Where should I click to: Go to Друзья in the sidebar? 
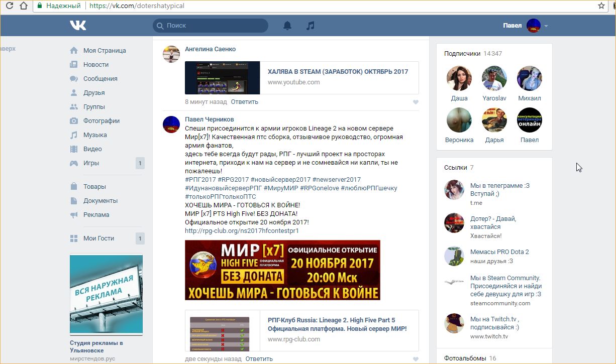pyautogui.click(x=94, y=93)
